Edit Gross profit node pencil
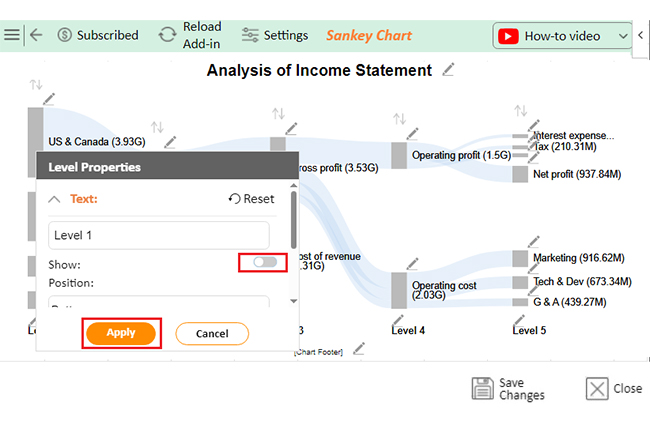This screenshot has height=421, width=650. [x=291, y=128]
